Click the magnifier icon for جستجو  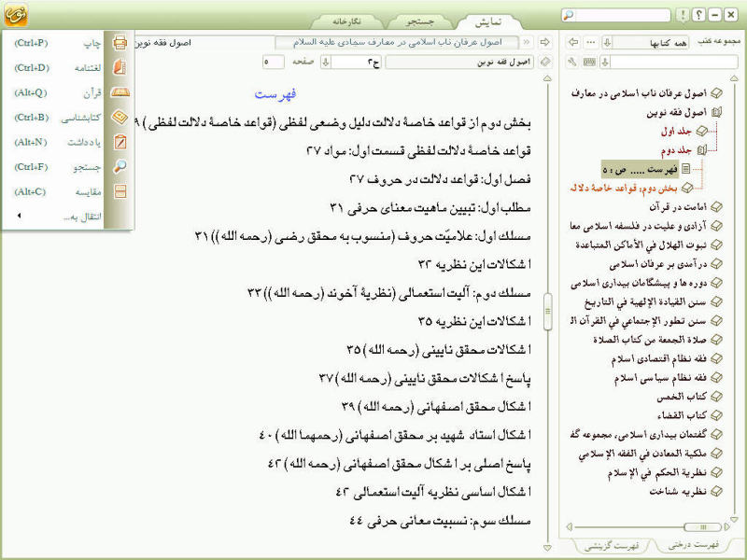120,167
